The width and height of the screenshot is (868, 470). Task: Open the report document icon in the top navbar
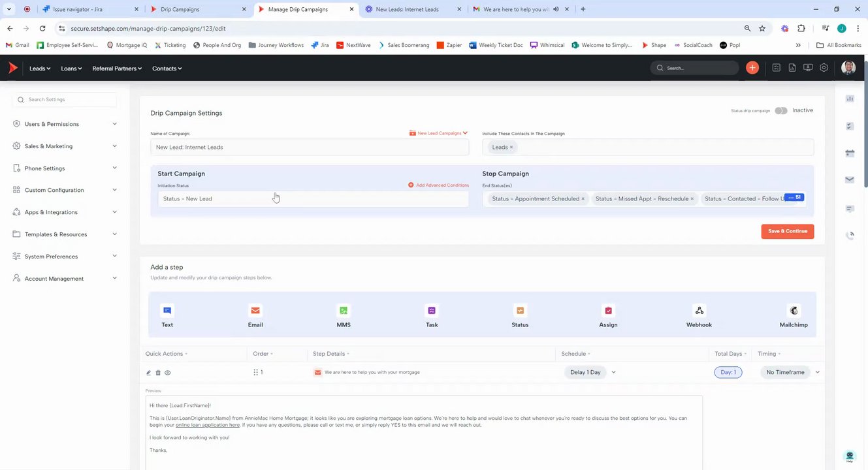click(x=792, y=68)
